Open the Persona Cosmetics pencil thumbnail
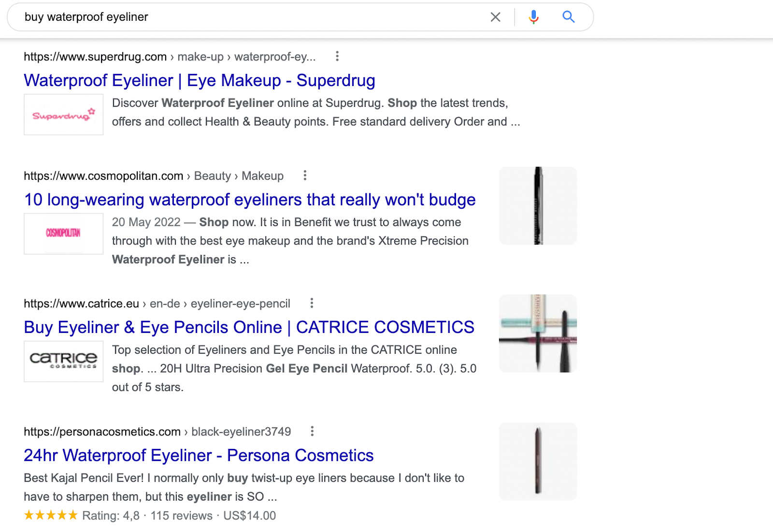The height and width of the screenshot is (532, 773). [538, 461]
